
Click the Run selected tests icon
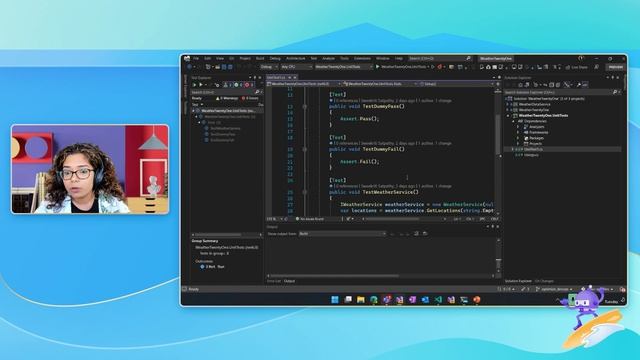pos(201,85)
